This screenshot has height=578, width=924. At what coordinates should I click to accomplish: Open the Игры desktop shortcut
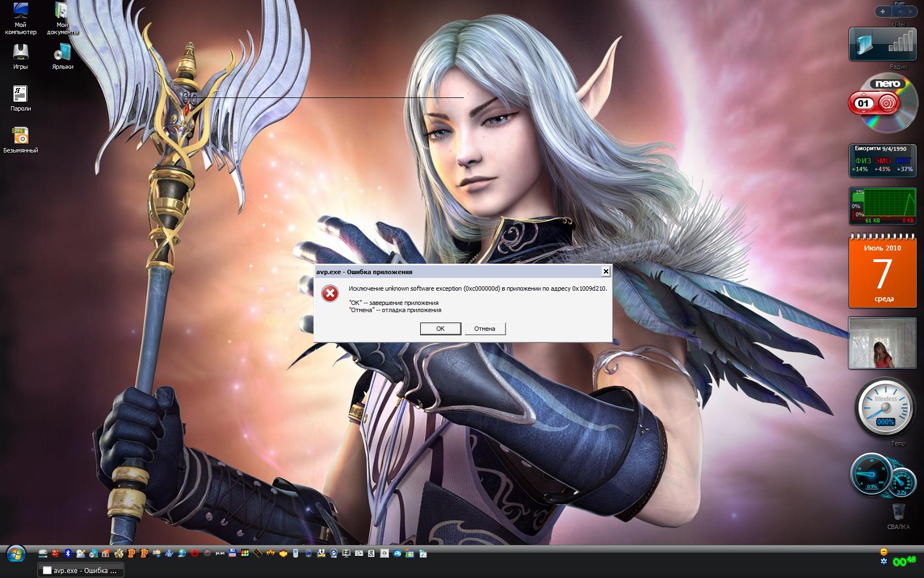(x=20, y=57)
